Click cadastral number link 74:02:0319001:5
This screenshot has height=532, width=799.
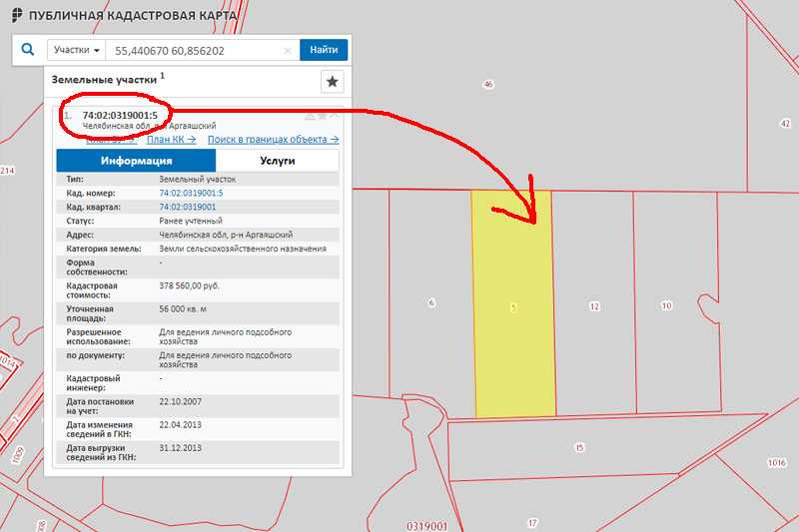(191, 192)
